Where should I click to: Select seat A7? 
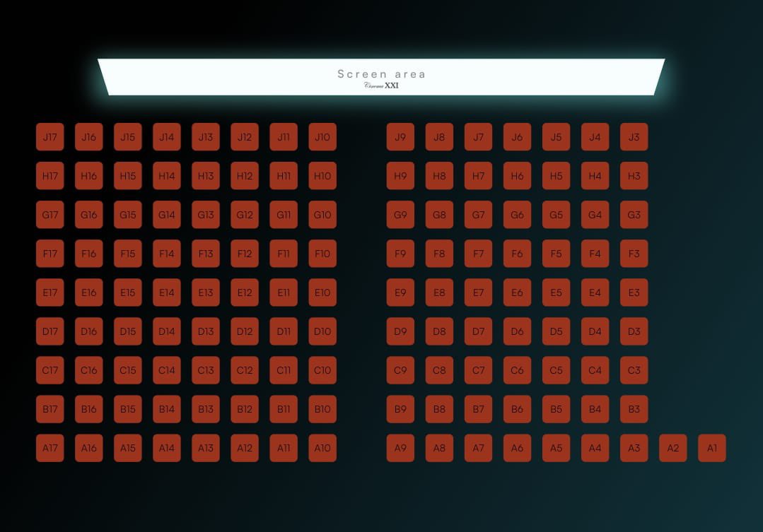478,448
